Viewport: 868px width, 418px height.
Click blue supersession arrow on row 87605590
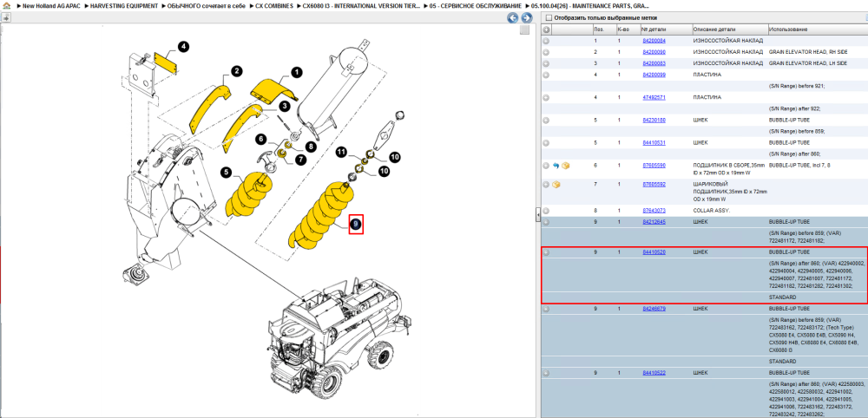pyautogui.click(x=556, y=166)
